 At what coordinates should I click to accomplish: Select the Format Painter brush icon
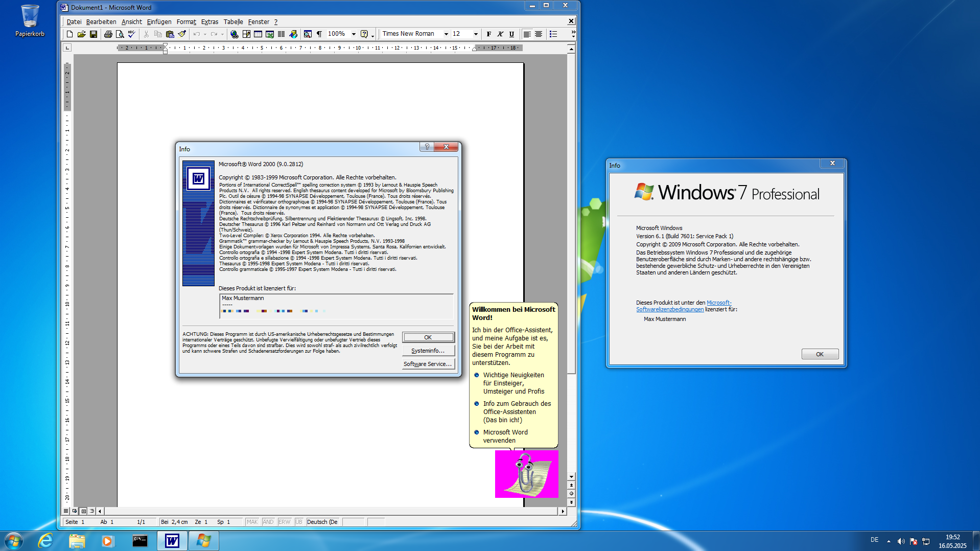click(182, 34)
